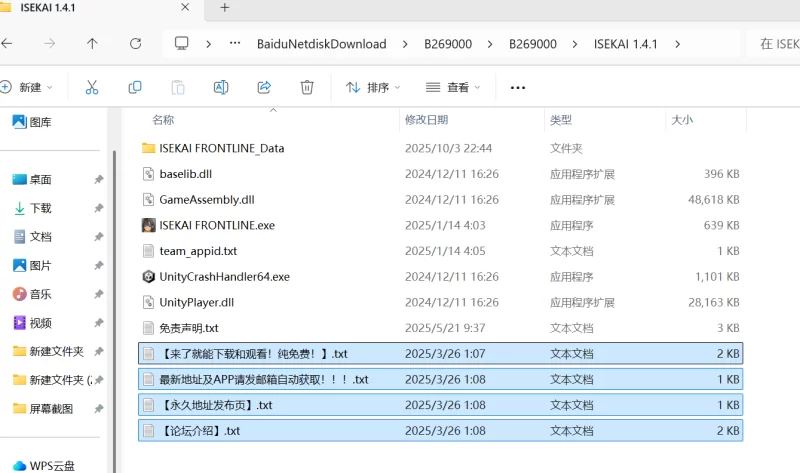
Task: Click the This PC monitor icon in address bar
Action: tap(182, 43)
